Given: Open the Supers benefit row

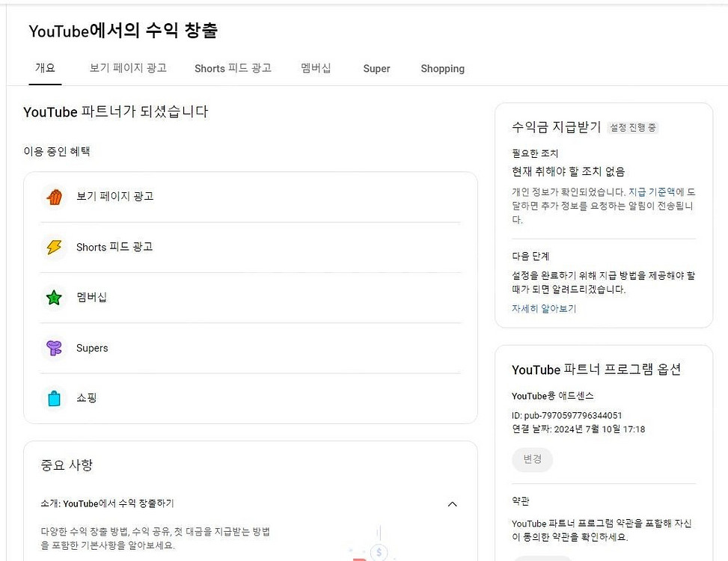Looking at the screenshot, I should coord(250,348).
